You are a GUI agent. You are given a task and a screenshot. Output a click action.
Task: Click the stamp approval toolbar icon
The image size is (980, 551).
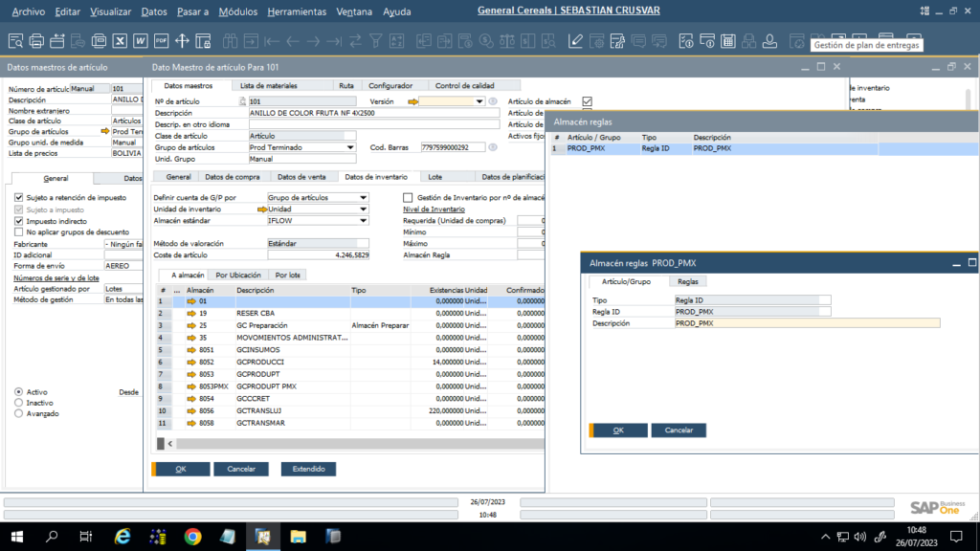point(770,41)
